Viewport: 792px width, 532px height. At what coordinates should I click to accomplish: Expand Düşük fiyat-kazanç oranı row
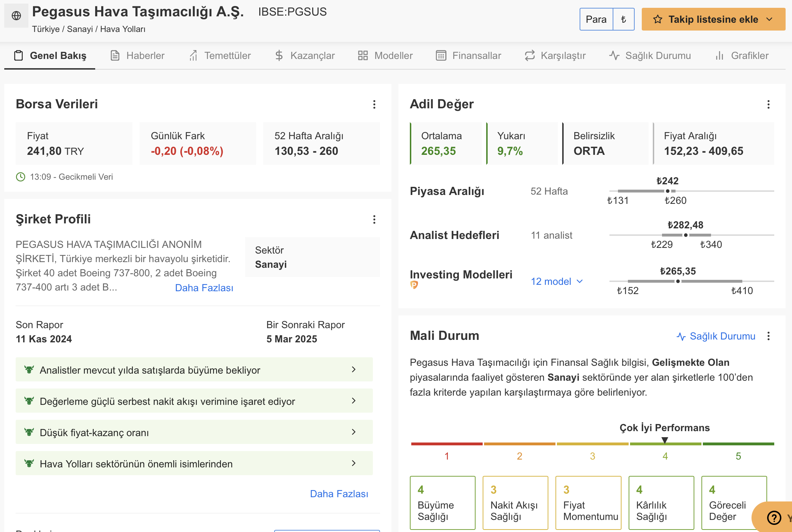(194, 432)
